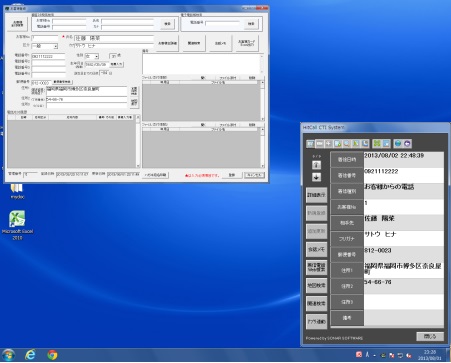Screen dimensions: 451x363
Task: Click 会話メモ button in HitCall panel
Action: [x=316, y=249]
